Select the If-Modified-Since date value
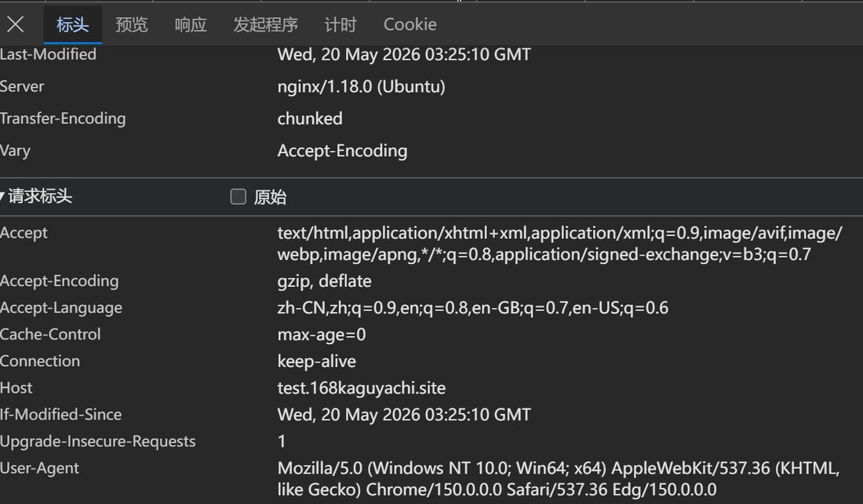 (404, 415)
